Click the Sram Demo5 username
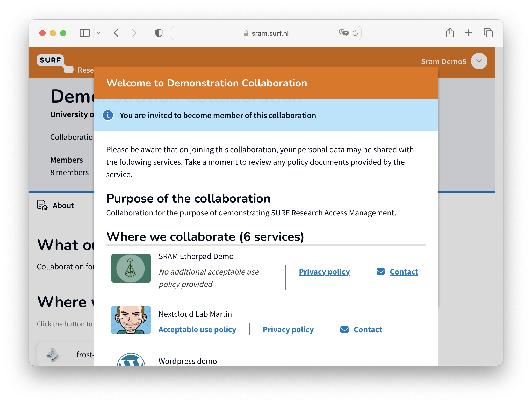 click(444, 61)
